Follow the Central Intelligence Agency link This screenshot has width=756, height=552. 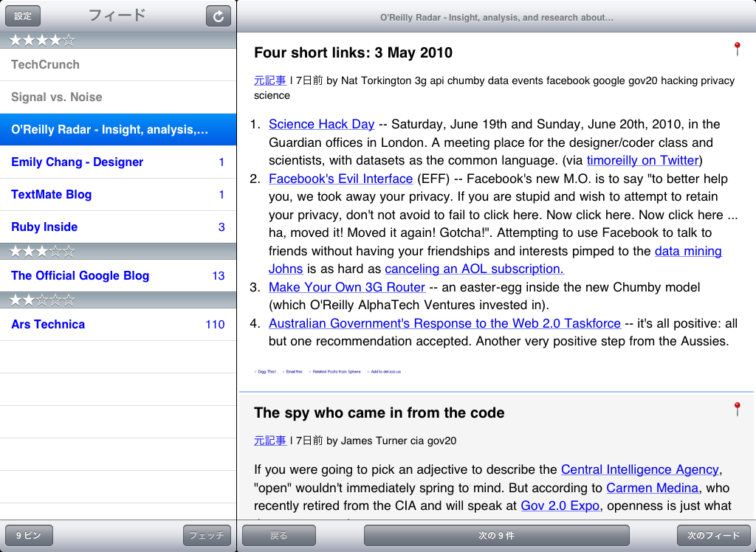[640, 469]
